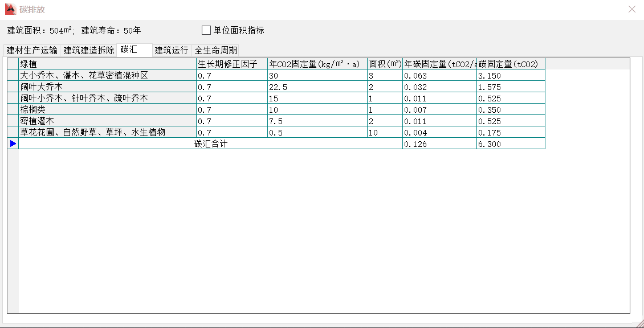Click the 碳汇合计 total row label
This screenshot has width=644, height=328.
click(x=210, y=144)
